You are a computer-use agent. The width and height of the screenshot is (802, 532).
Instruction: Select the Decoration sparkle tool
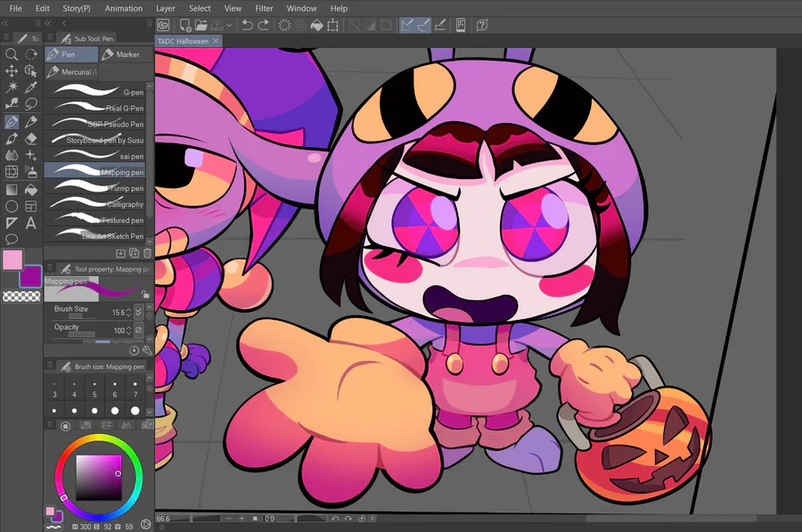pyautogui.click(x=31, y=155)
